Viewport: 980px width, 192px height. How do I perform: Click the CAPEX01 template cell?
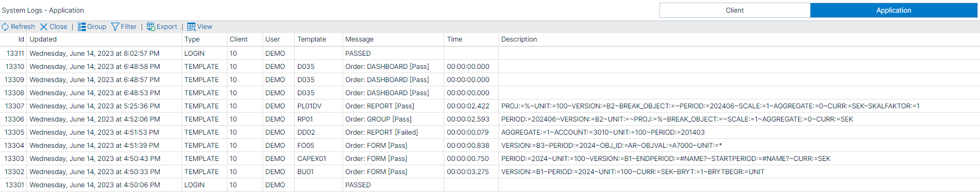[x=312, y=159]
